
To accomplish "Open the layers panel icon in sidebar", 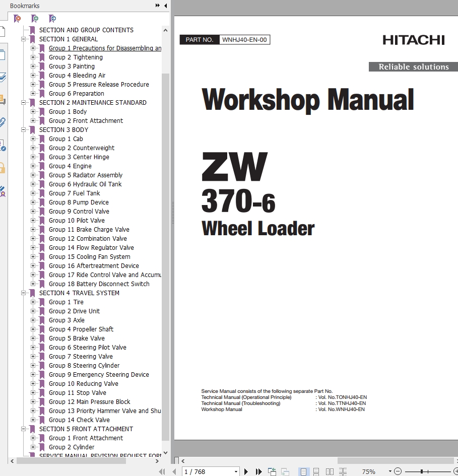I will coord(3,77).
